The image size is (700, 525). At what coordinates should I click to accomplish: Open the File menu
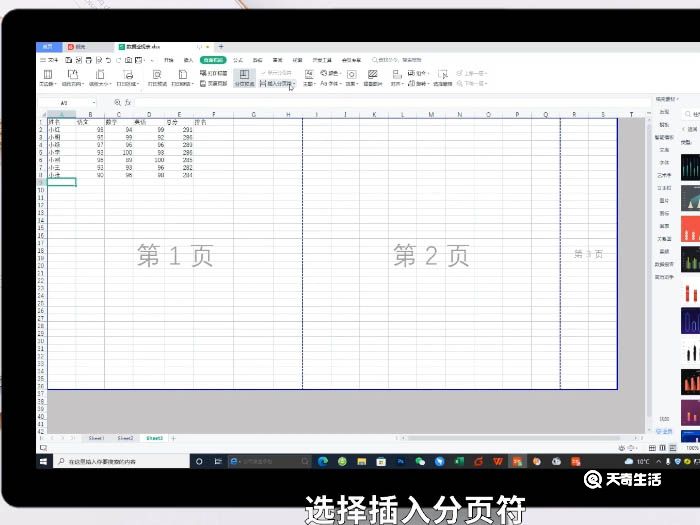tap(49, 60)
